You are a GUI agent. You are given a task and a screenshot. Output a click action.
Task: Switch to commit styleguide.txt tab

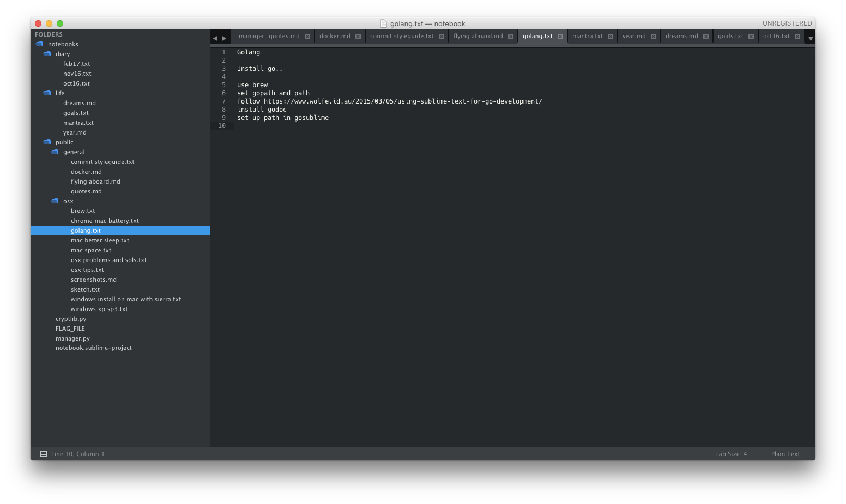402,37
